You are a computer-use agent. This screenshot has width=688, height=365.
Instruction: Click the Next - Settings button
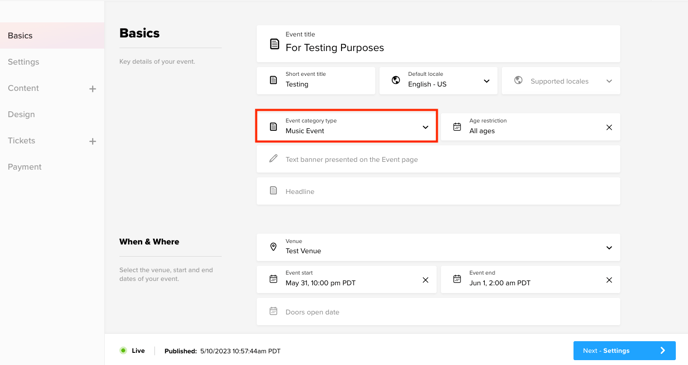pyautogui.click(x=624, y=351)
